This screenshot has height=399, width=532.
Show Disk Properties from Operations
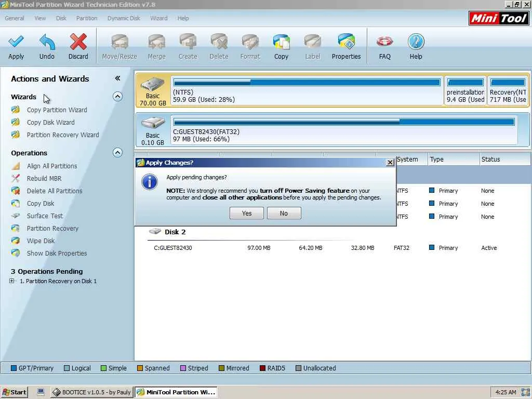coord(57,254)
